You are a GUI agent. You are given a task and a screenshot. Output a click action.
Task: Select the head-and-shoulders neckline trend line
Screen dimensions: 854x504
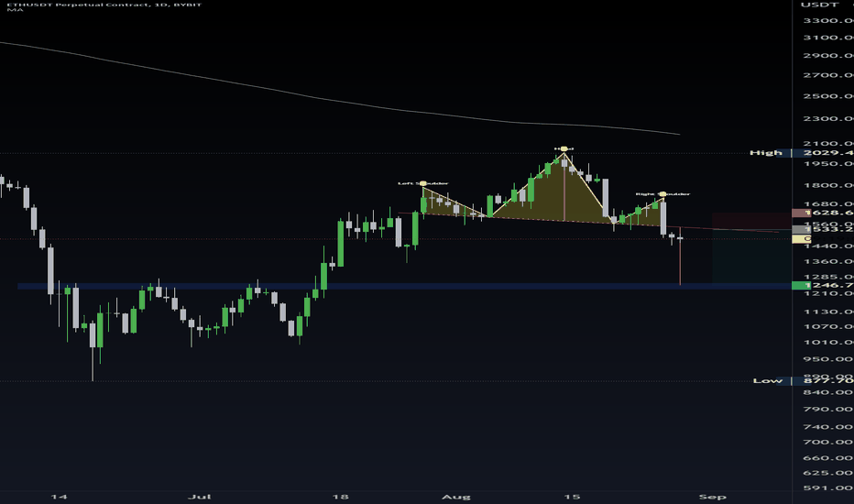click(588, 223)
